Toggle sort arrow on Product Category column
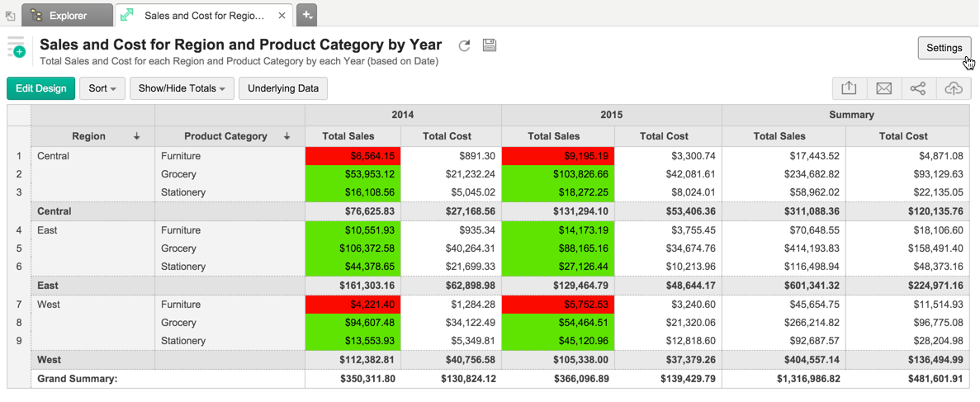The width and height of the screenshot is (980, 402). [286, 136]
